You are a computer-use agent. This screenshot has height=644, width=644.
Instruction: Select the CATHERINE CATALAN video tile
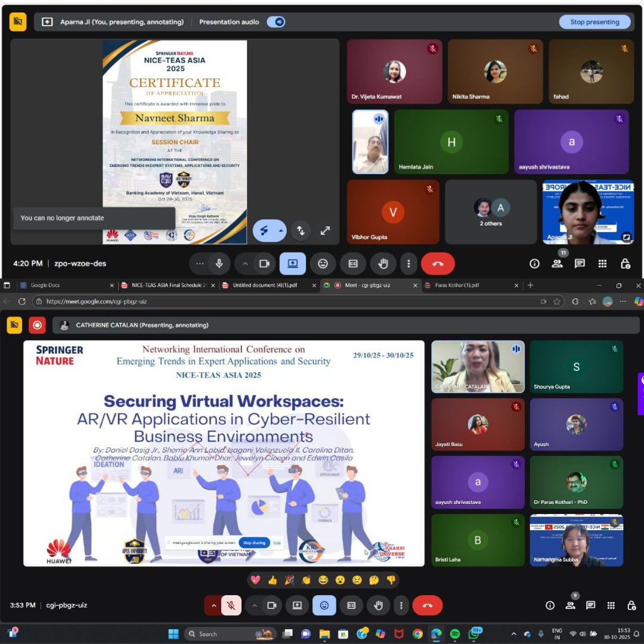coord(478,367)
